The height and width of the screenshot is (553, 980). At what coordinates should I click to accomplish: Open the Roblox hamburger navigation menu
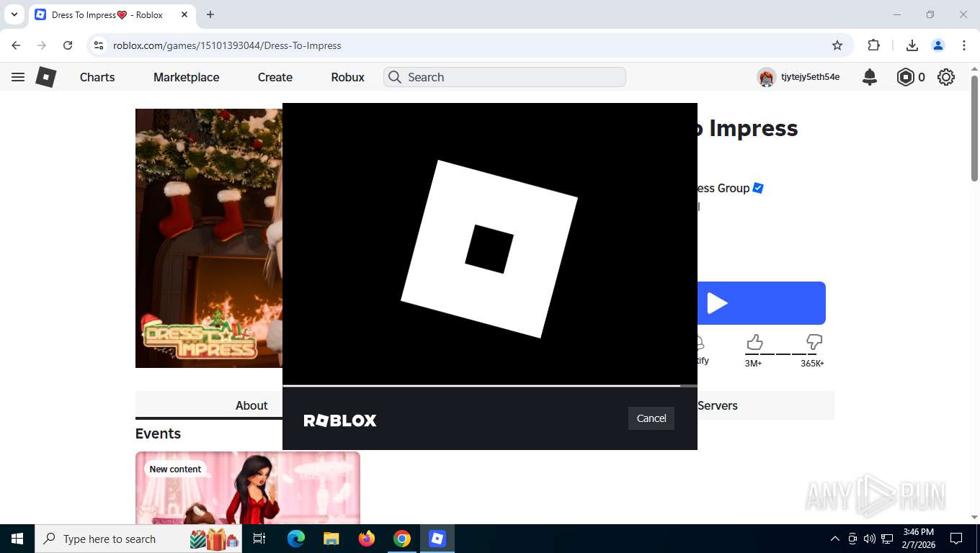tap(18, 77)
